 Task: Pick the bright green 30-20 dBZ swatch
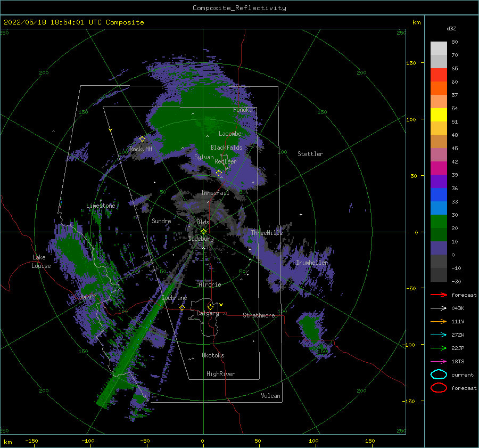439,221
